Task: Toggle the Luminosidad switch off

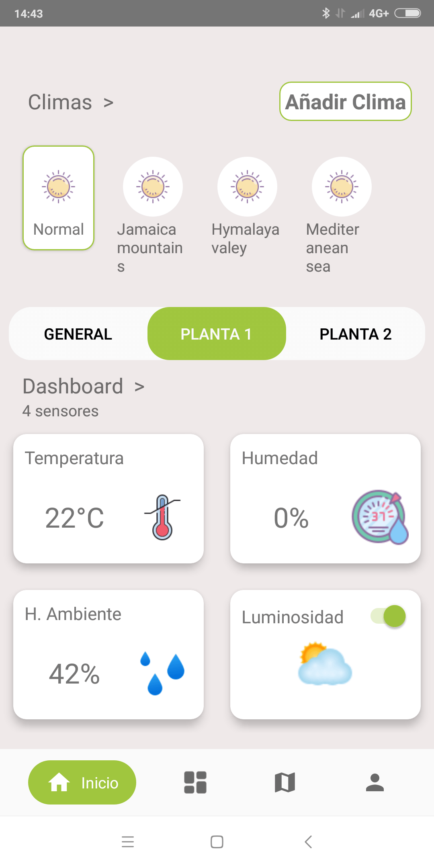Action: click(x=388, y=616)
